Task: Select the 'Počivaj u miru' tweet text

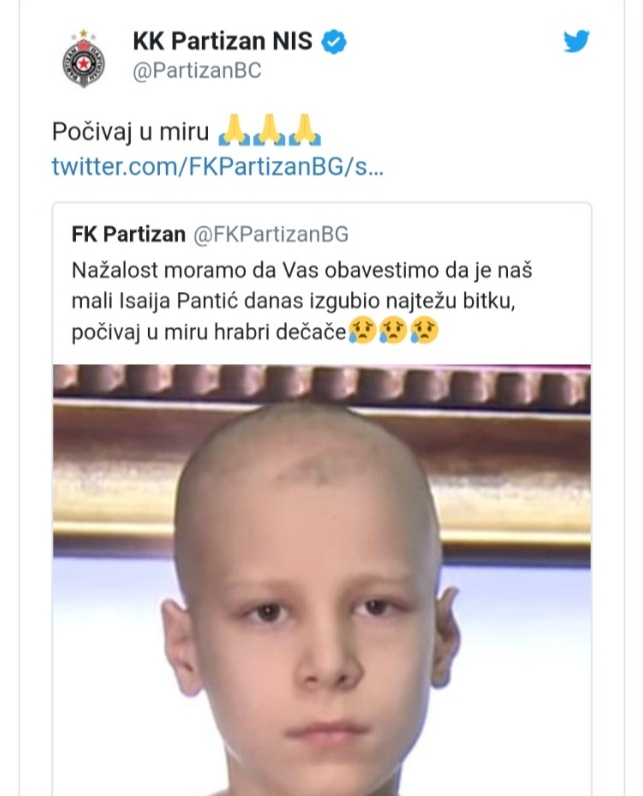Action: [130, 131]
